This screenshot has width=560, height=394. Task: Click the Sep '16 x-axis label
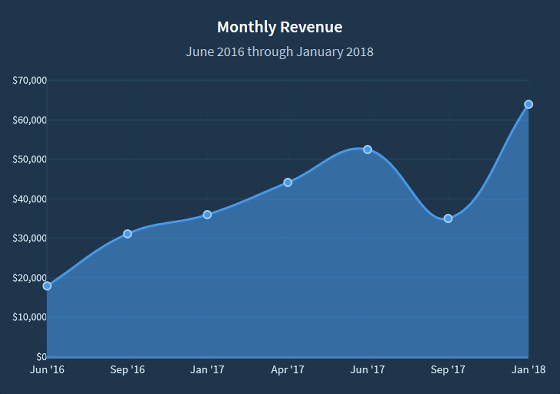point(128,369)
